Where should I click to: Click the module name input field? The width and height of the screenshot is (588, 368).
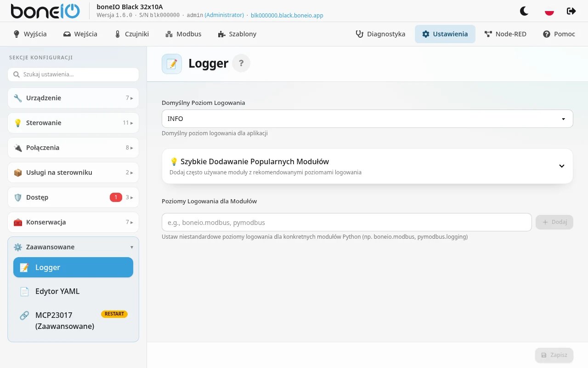(x=347, y=222)
